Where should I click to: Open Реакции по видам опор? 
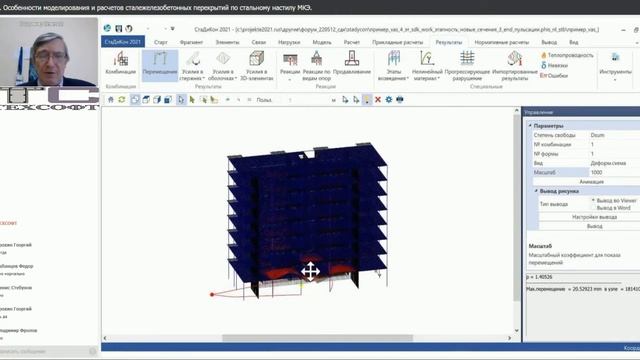pos(316,66)
